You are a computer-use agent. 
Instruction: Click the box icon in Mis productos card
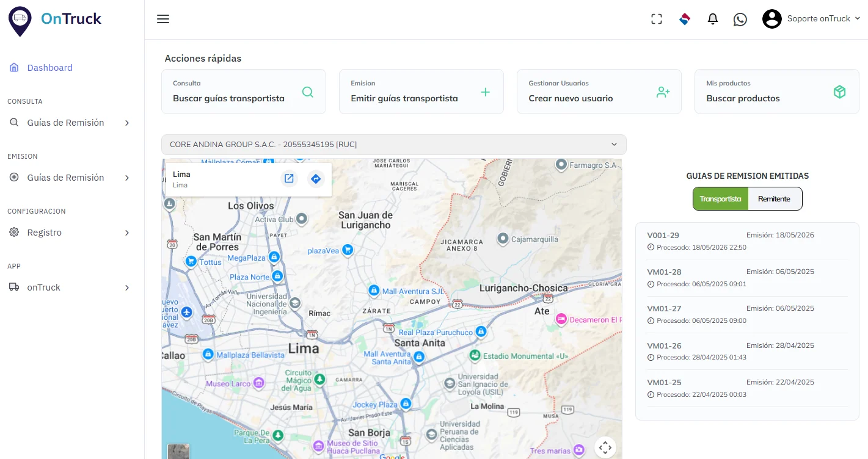point(840,92)
